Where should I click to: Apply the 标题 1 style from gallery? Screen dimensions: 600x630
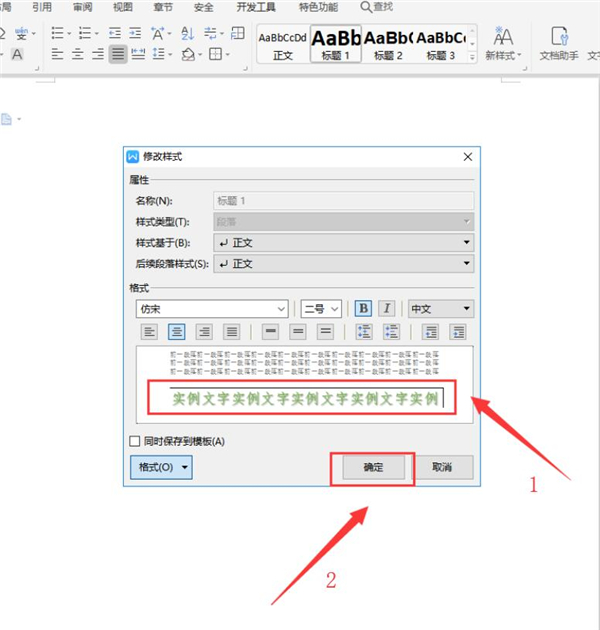336,43
